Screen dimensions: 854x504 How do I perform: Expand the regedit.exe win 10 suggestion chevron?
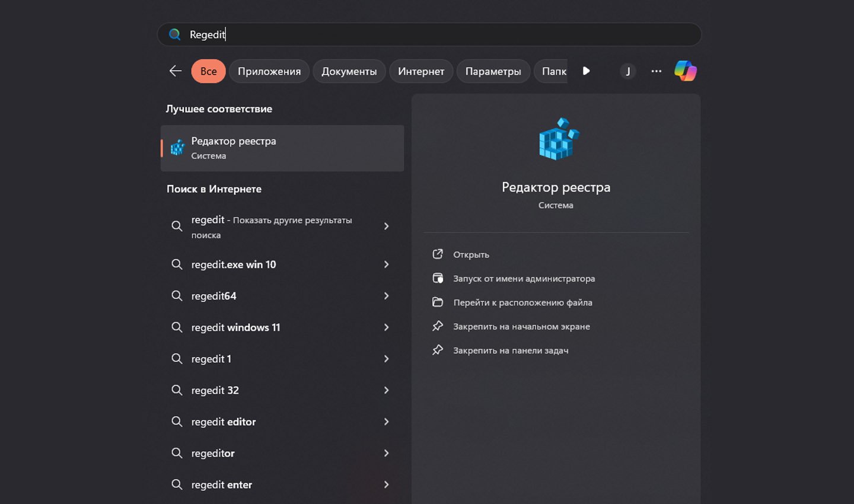click(386, 264)
